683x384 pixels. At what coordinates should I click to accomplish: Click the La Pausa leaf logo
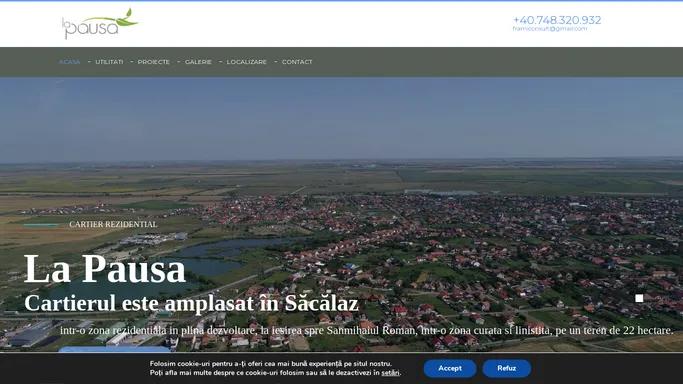pos(100,24)
